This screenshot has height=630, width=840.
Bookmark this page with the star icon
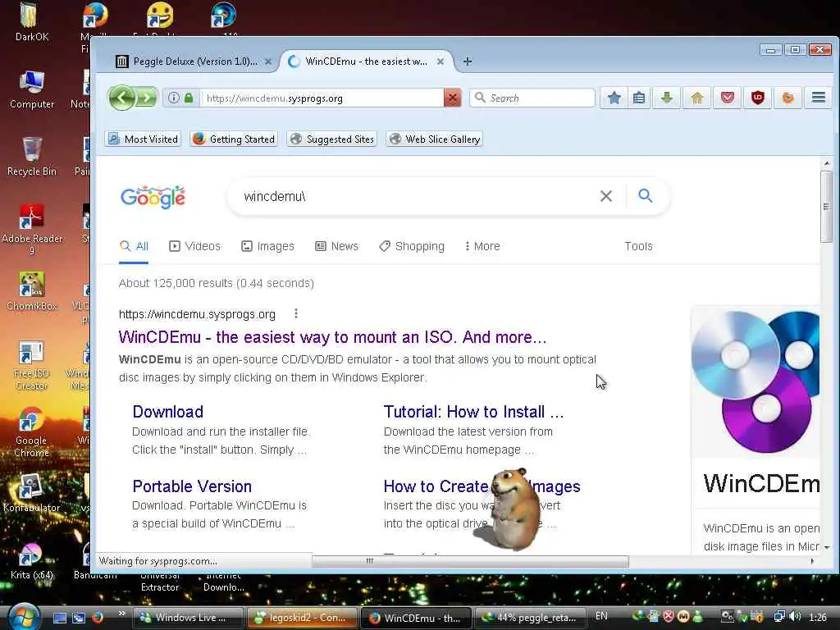pos(614,98)
